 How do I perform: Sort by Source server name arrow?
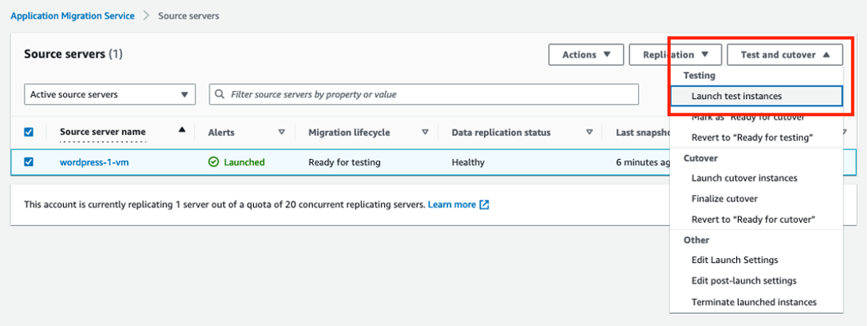182,129
